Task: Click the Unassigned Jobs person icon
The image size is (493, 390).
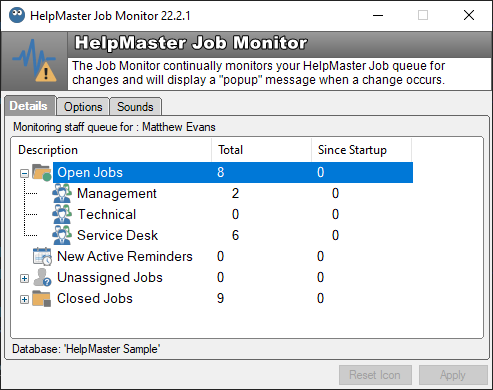Action: [x=42, y=277]
